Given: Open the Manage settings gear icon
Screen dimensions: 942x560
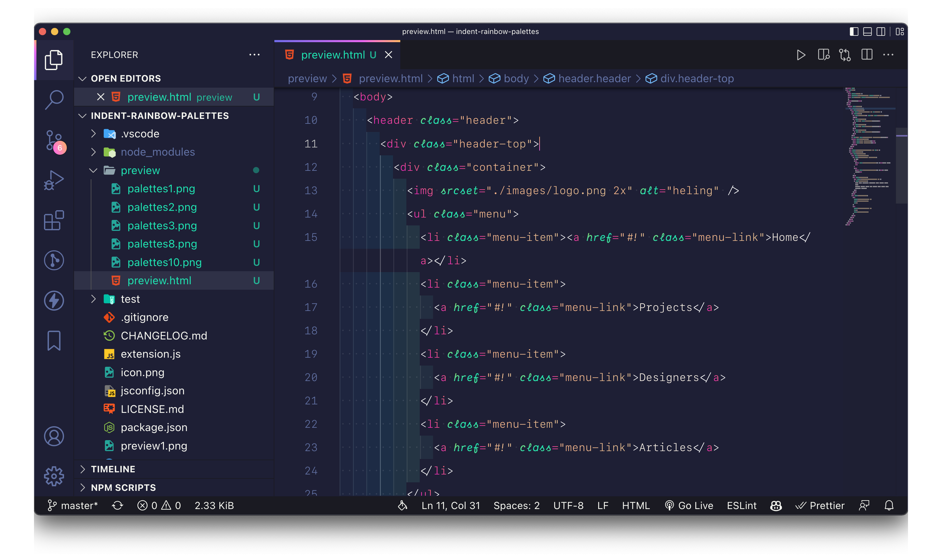Looking at the screenshot, I should pyautogui.click(x=54, y=476).
